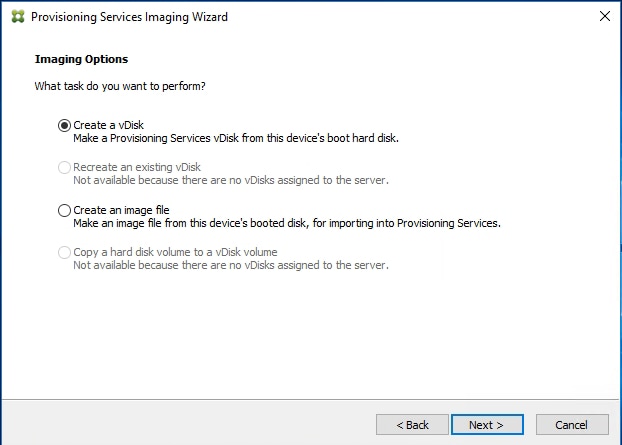Click the Provisioning Services icon in the title bar
This screenshot has height=445, width=622.
pyautogui.click(x=15, y=16)
